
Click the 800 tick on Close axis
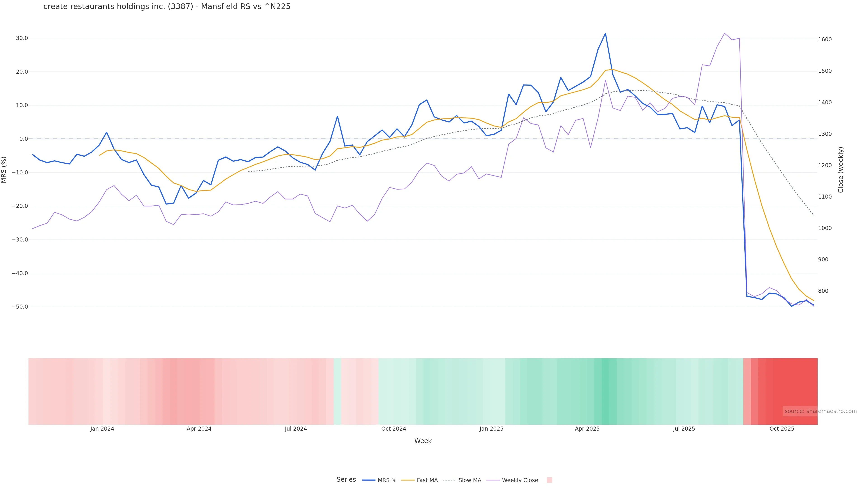pos(823,291)
